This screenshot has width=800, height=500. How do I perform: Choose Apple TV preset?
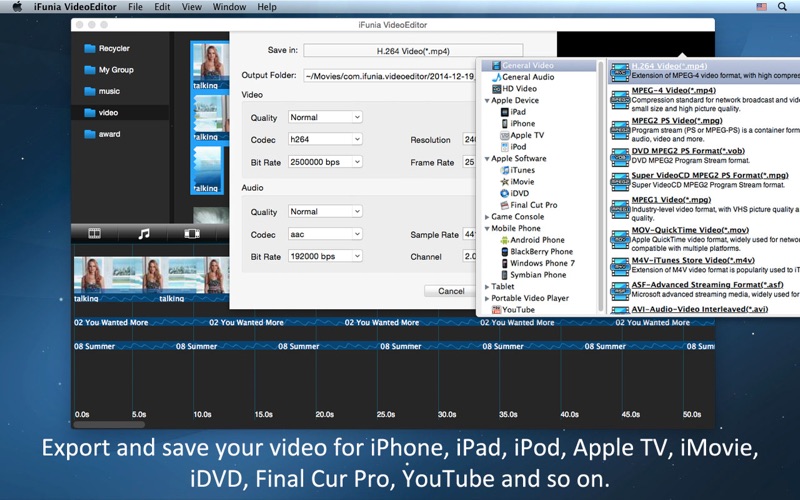point(522,135)
